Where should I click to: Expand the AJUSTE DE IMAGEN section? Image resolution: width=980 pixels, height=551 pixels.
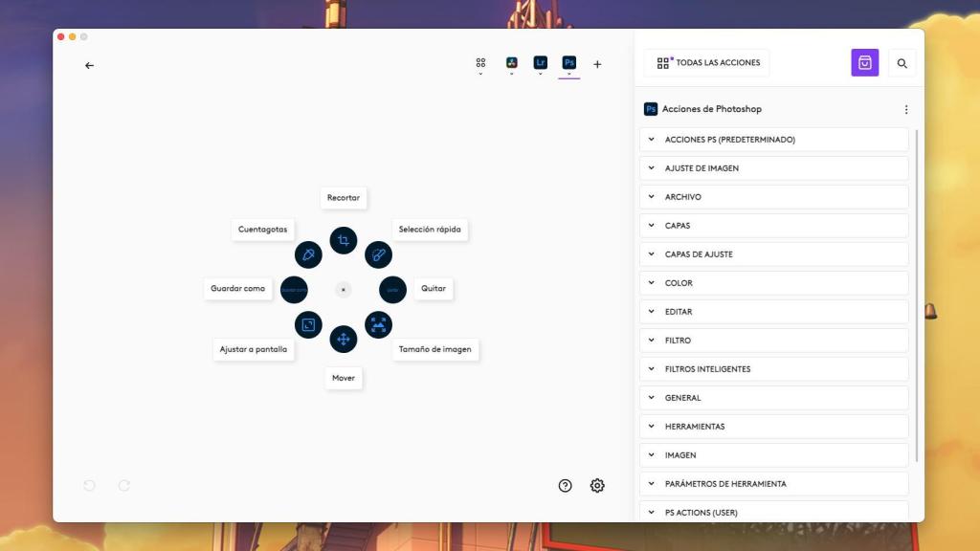(773, 168)
